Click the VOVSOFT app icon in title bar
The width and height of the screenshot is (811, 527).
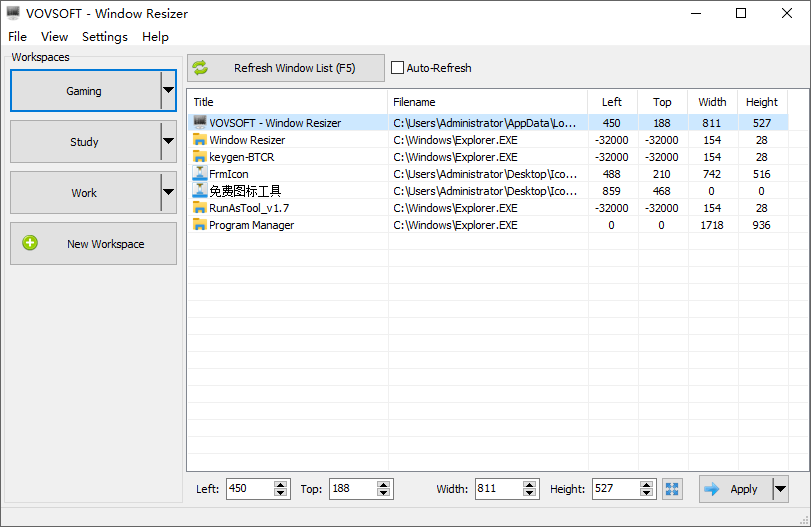tap(13, 13)
